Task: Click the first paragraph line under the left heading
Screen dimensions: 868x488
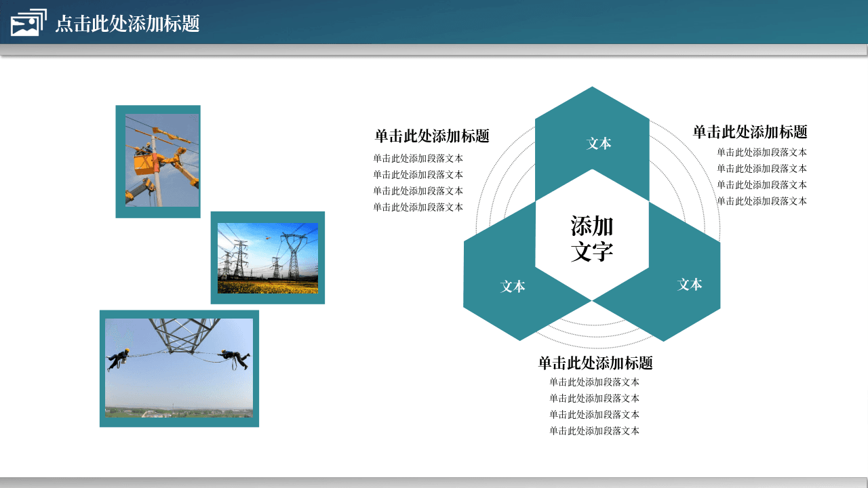Action: click(x=418, y=159)
